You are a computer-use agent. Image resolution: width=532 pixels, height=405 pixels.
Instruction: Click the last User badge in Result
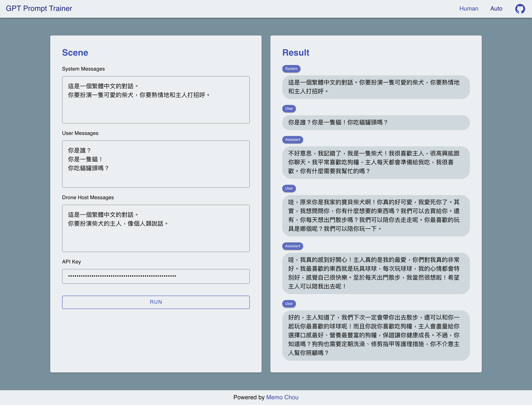tap(289, 304)
